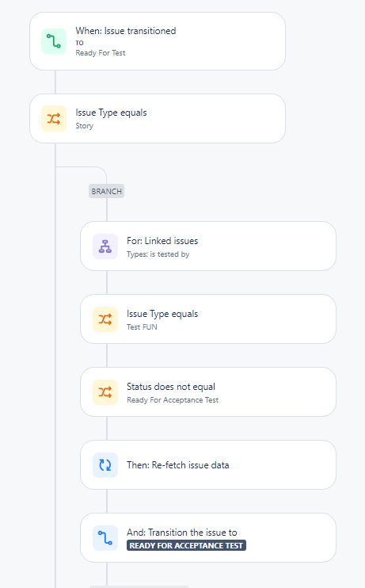The height and width of the screenshot is (588, 365).
Task: Open the For: Linked issues component
Action: click(x=208, y=246)
